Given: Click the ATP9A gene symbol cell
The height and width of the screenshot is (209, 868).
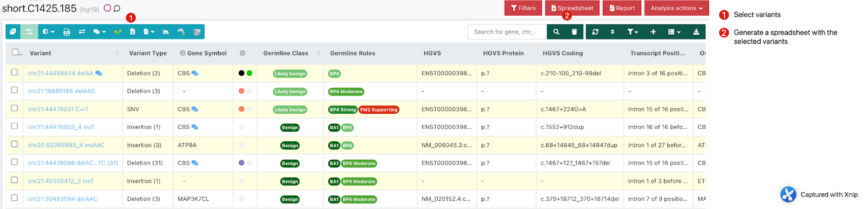Looking at the screenshot, I should [187, 145].
